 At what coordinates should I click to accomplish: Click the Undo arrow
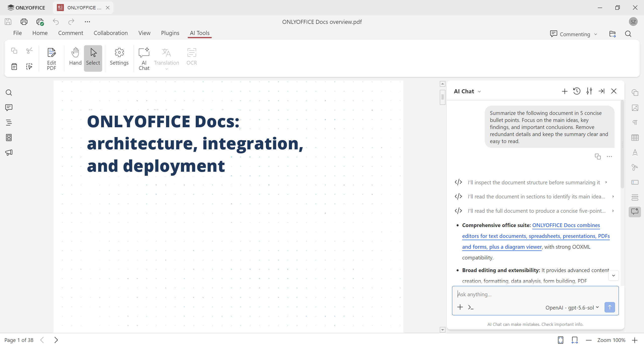56,22
